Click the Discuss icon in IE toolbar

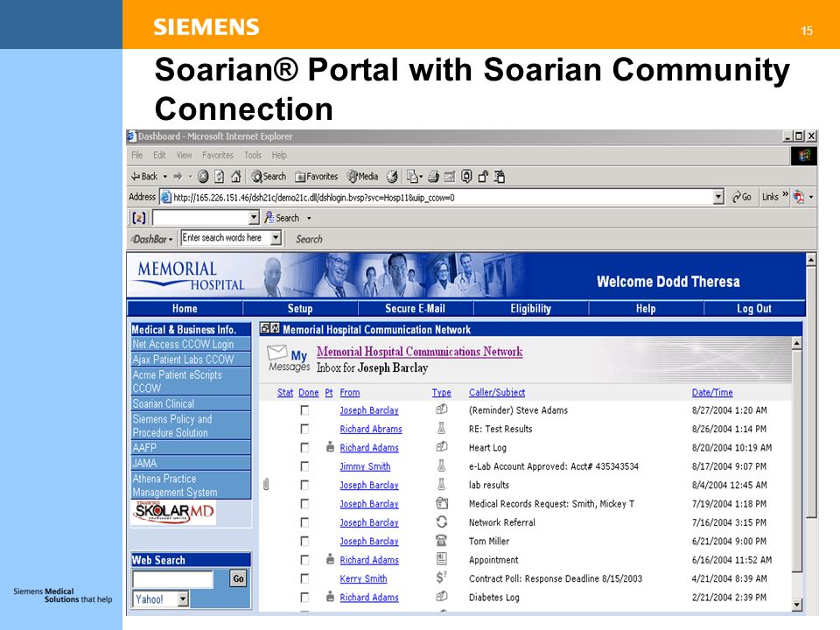pyautogui.click(x=466, y=176)
